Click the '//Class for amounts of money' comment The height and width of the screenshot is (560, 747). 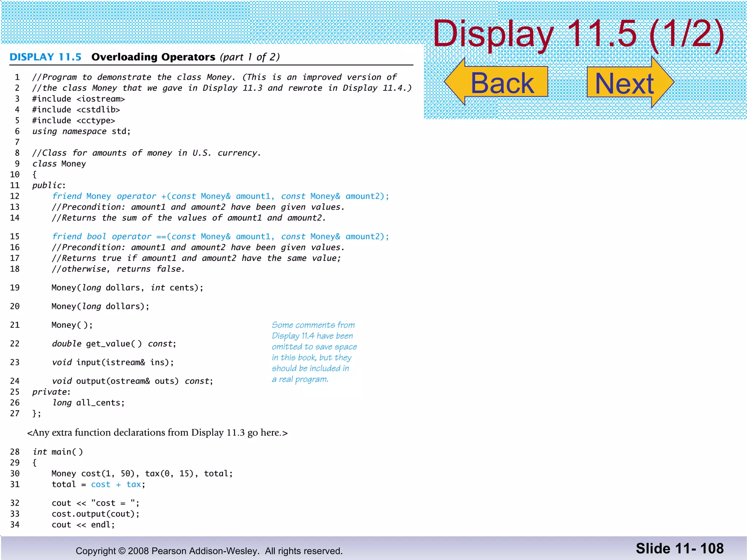click(147, 153)
